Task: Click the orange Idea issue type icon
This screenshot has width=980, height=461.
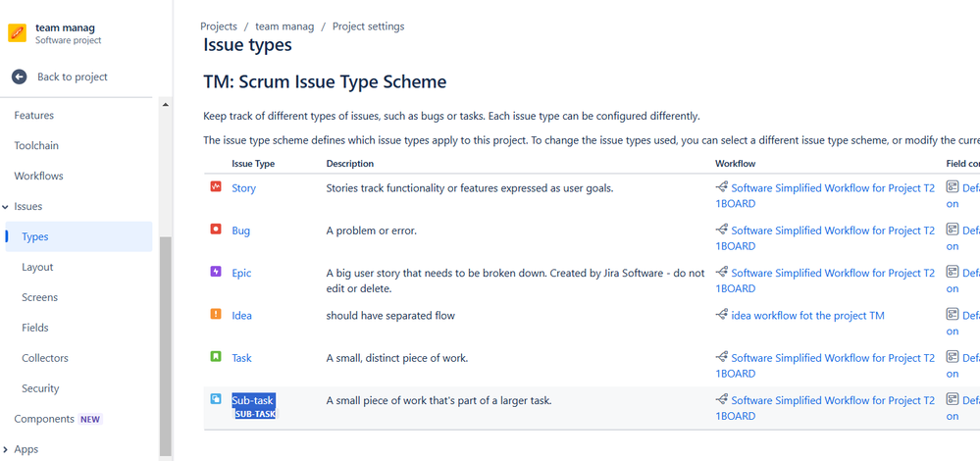Action: click(216, 314)
